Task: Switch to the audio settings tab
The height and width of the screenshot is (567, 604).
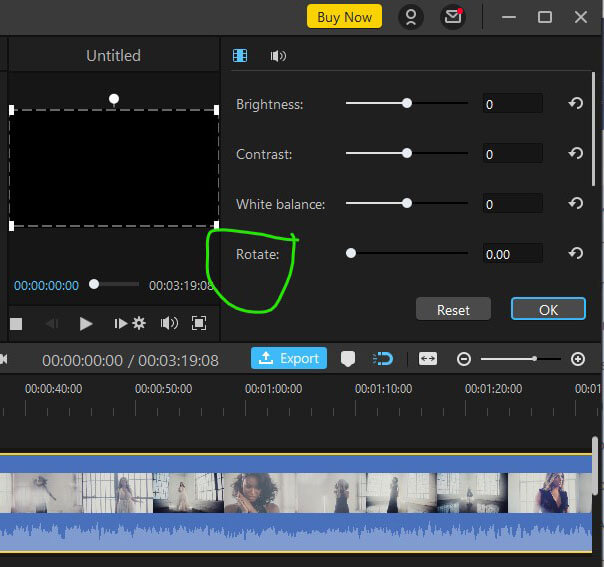Action: point(278,56)
